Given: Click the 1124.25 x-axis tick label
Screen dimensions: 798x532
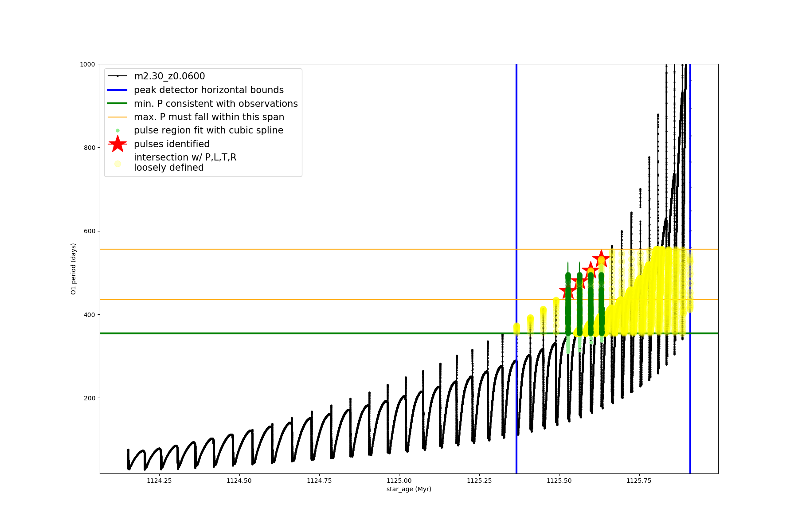Looking at the screenshot, I should [159, 481].
